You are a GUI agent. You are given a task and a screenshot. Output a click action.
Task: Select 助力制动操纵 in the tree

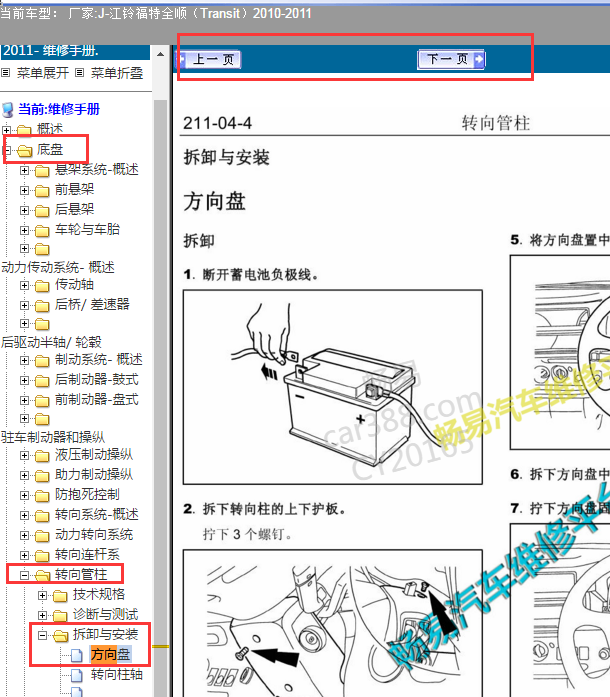(x=94, y=474)
